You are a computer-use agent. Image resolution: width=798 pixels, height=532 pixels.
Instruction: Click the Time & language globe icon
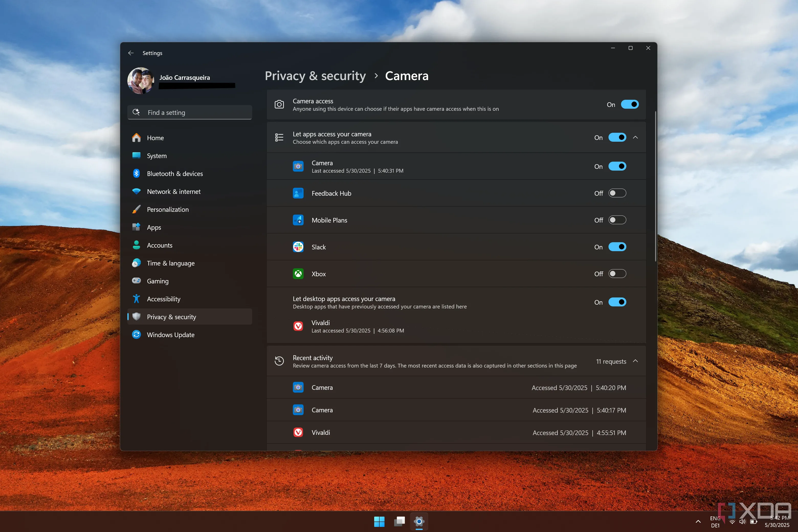(x=136, y=263)
